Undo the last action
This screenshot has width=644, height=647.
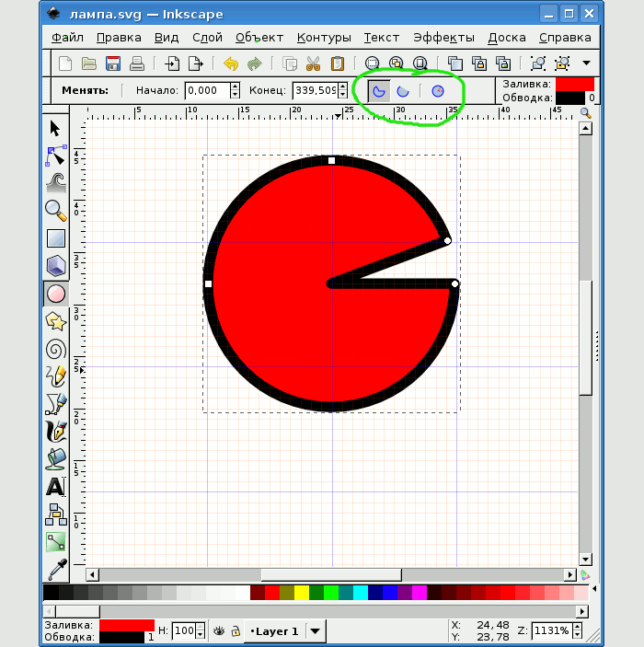tap(231, 64)
